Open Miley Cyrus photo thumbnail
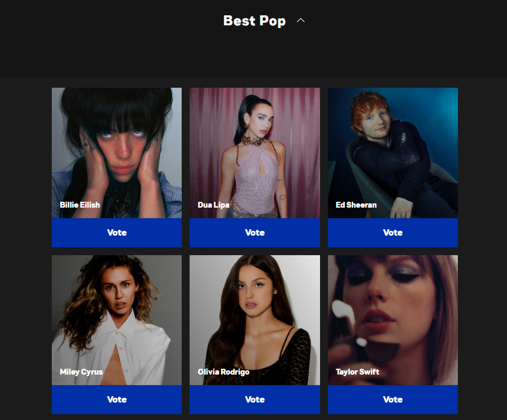The height and width of the screenshot is (420, 507). click(117, 320)
